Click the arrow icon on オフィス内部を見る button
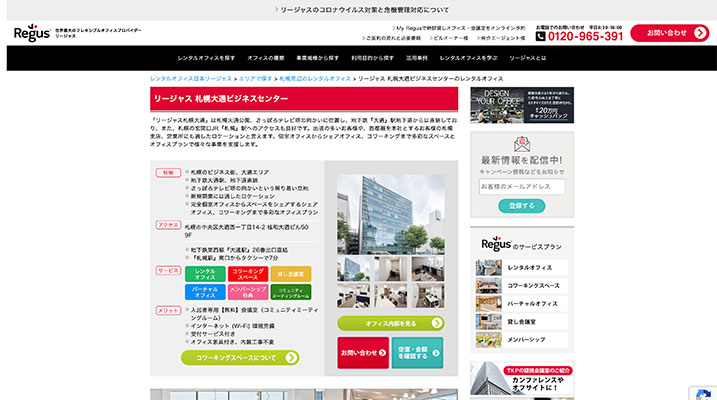 437,323
